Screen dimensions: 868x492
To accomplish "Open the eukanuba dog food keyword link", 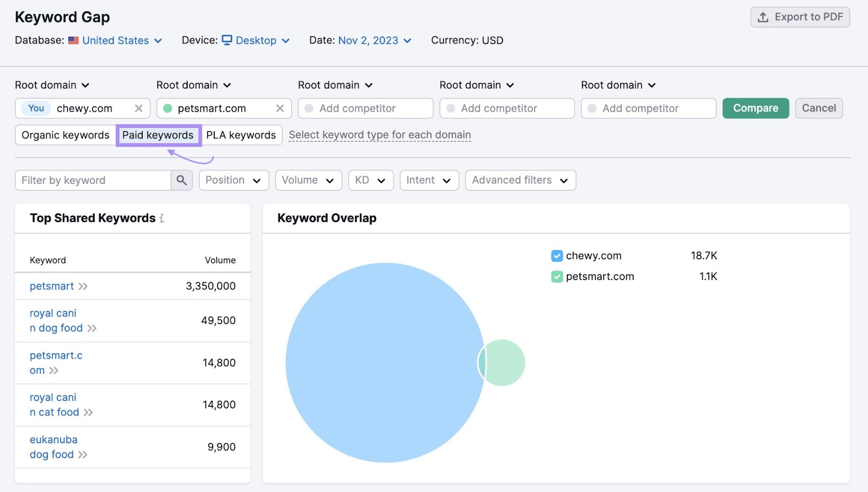I will 53,447.
